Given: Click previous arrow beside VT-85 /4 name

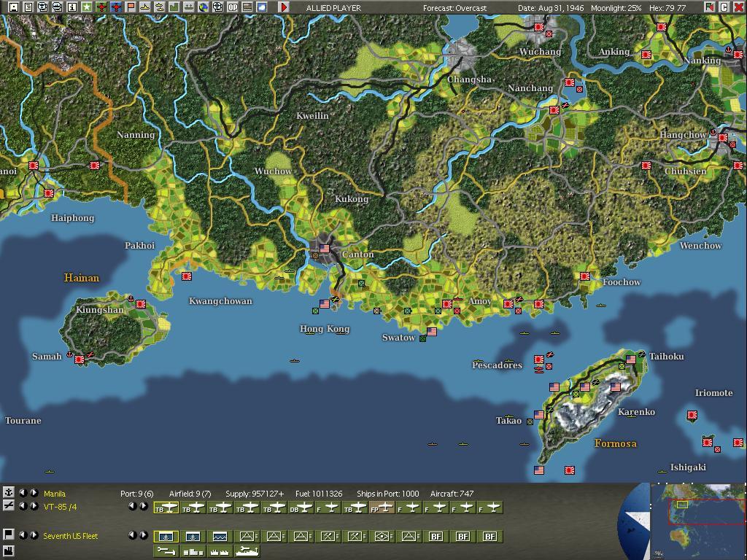Looking at the screenshot, I should tap(23, 506).
